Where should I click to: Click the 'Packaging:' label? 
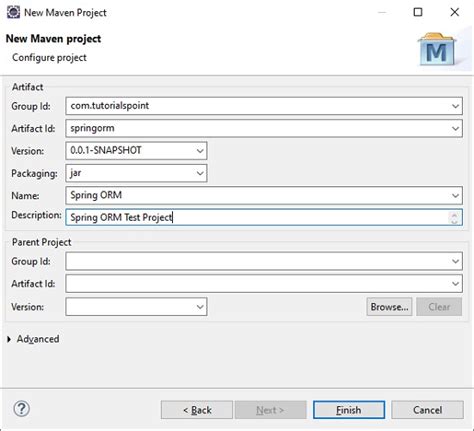34,173
